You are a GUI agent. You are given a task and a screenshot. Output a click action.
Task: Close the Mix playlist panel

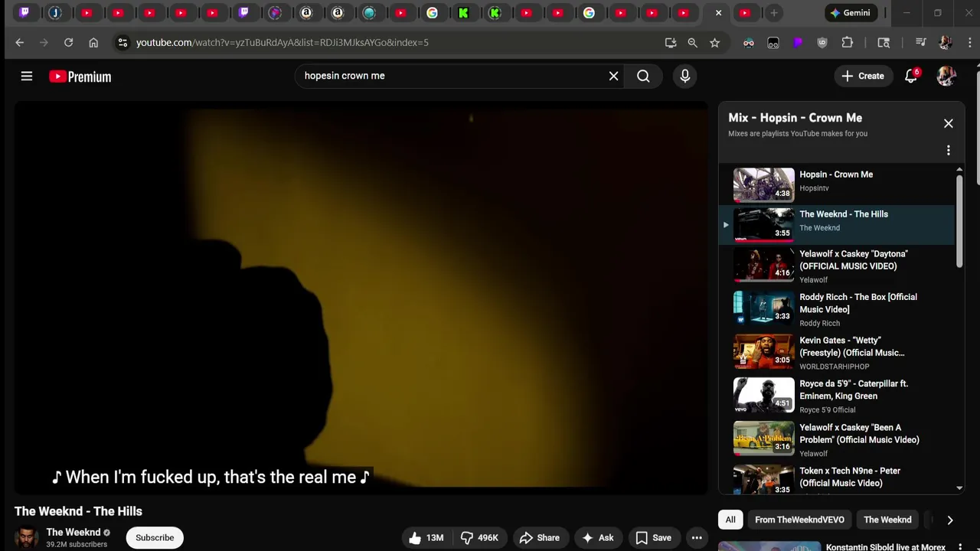click(x=948, y=123)
